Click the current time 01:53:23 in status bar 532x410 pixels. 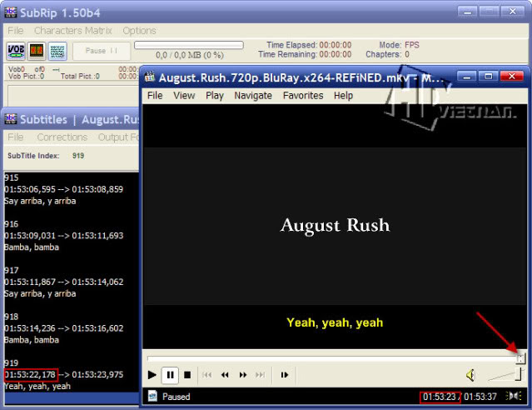pyautogui.click(x=439, y=397)
